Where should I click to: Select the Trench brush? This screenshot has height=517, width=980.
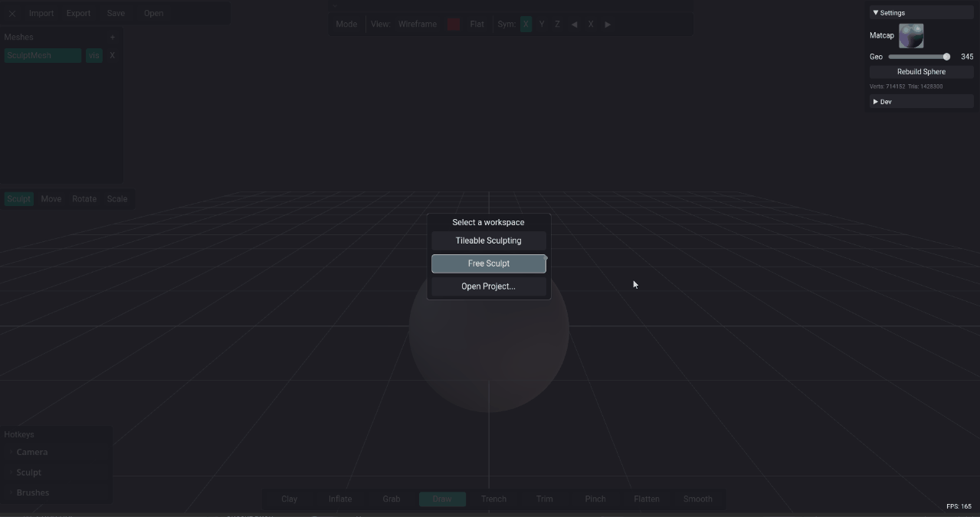493,499
